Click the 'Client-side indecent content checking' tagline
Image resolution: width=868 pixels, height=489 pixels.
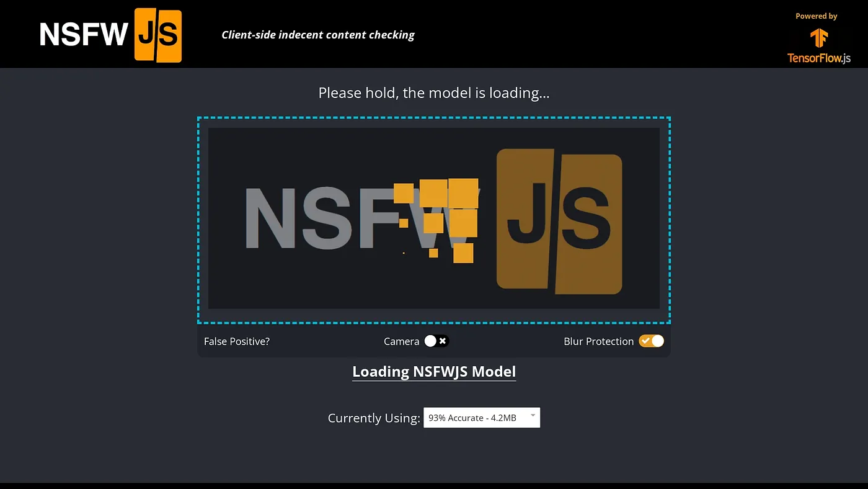[x=318, y=35]
